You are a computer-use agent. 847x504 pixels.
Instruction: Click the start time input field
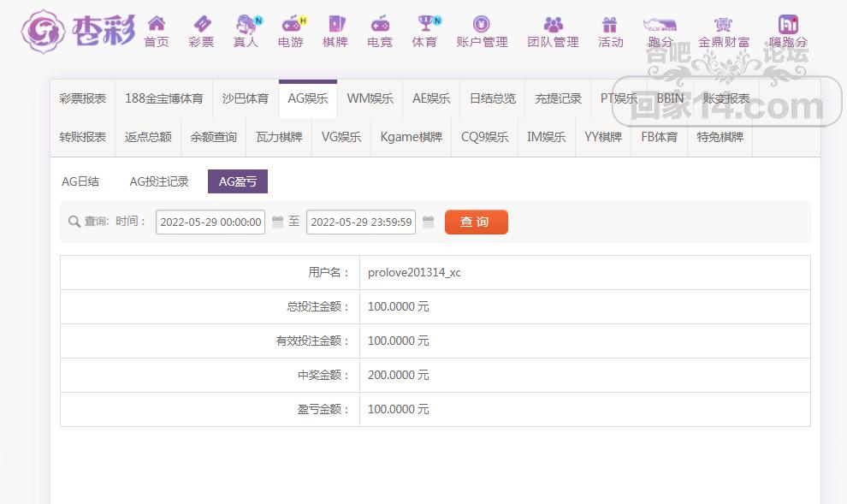(x=210, y=222)
